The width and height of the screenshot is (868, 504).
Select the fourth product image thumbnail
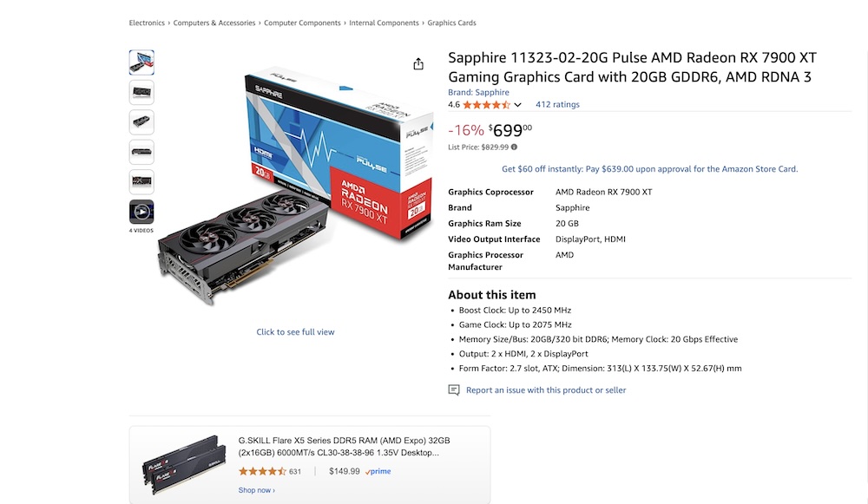tap(141, 153)
